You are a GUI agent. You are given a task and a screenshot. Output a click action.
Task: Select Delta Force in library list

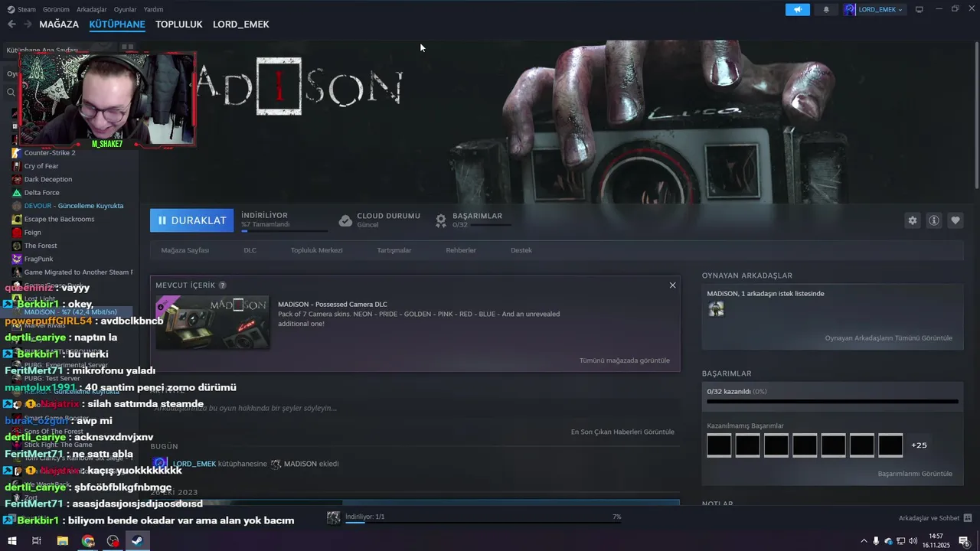(41, 193)
